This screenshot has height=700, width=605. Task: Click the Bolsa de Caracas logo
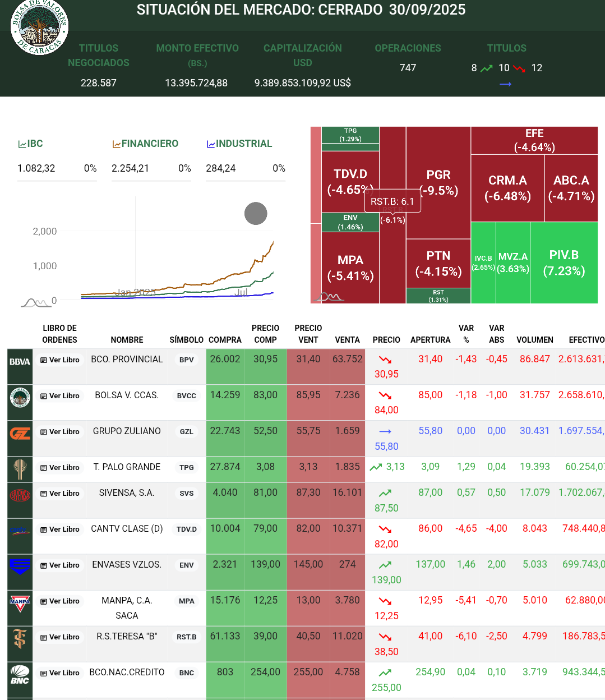pyautogui.click(x=39, y=26)
